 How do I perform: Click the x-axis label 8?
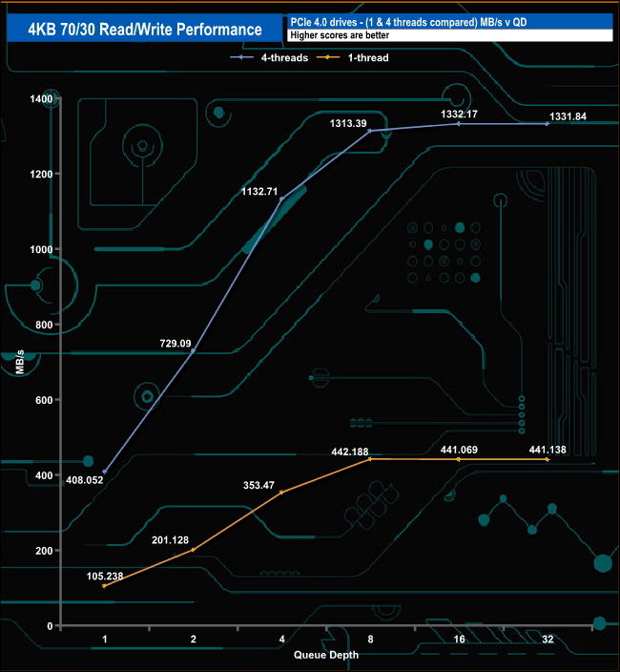click(370, 640)
